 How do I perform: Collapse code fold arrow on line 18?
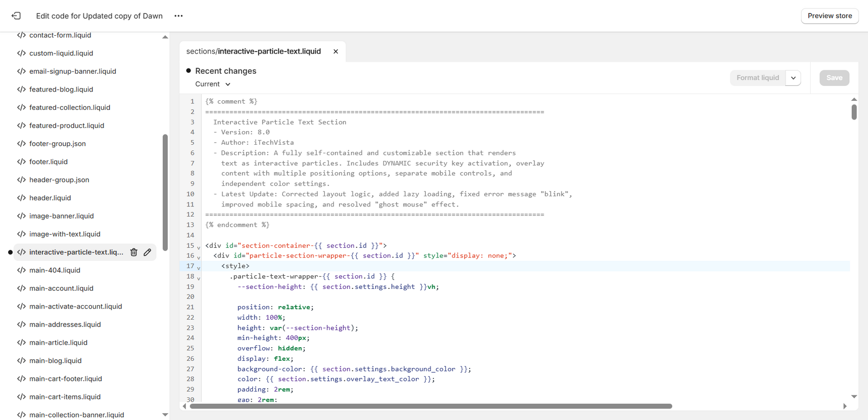point(199,278)
